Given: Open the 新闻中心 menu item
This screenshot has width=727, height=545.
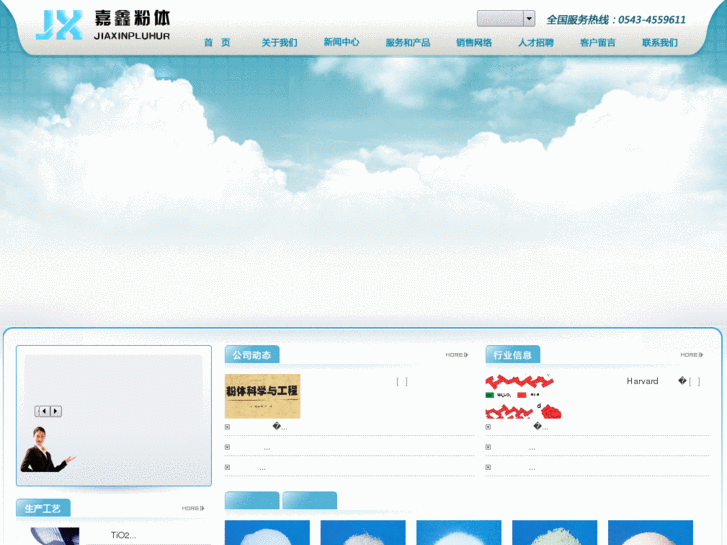Looking at the screenshot, I should 341,42.
